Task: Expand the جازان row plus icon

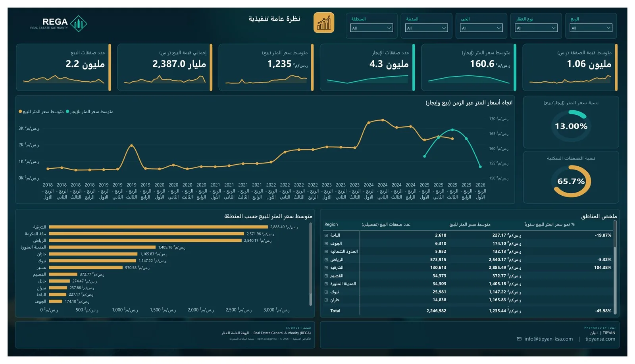Action: pyautogui.click(x=326, y=300)
